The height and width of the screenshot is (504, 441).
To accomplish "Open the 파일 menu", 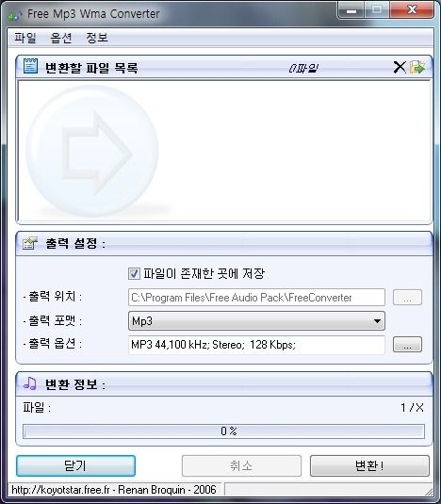I will click(x=25, y=38).
